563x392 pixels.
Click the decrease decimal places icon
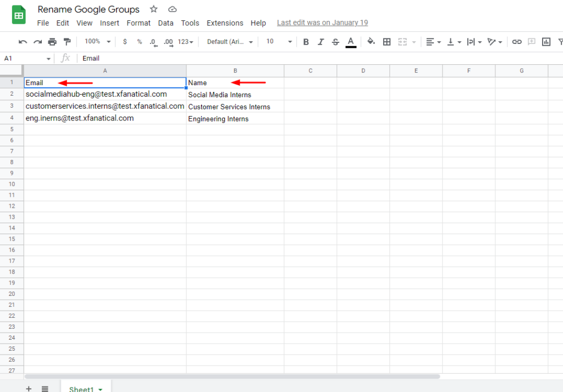[x=153, y=42]
